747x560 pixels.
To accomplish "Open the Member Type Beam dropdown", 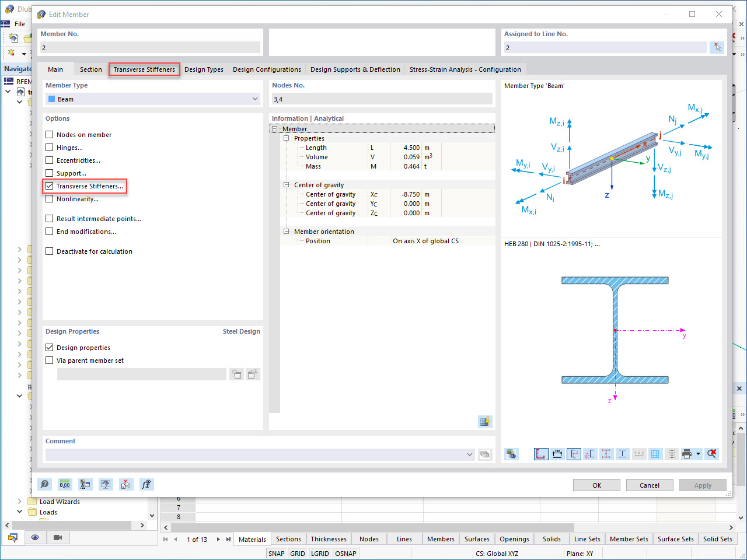I will point(255,99).
